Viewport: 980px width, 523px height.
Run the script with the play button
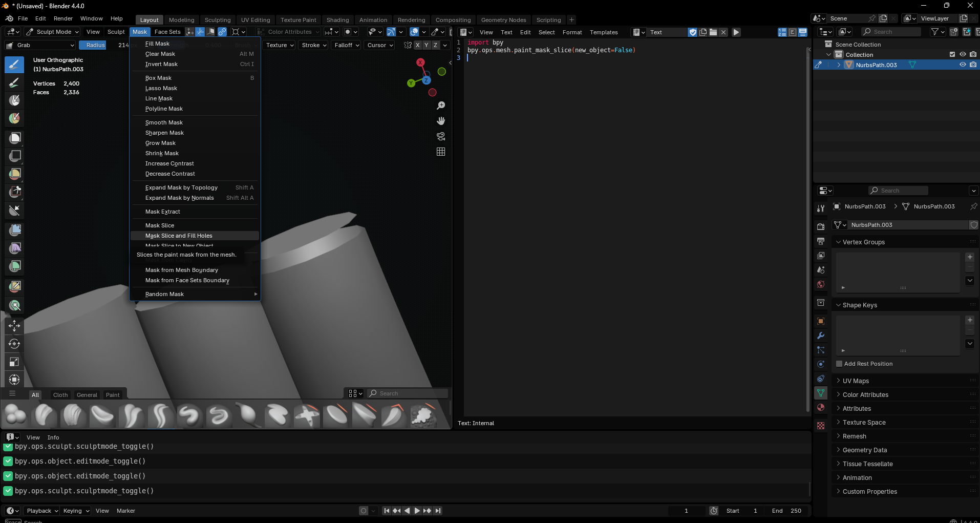tap(736, 32)
